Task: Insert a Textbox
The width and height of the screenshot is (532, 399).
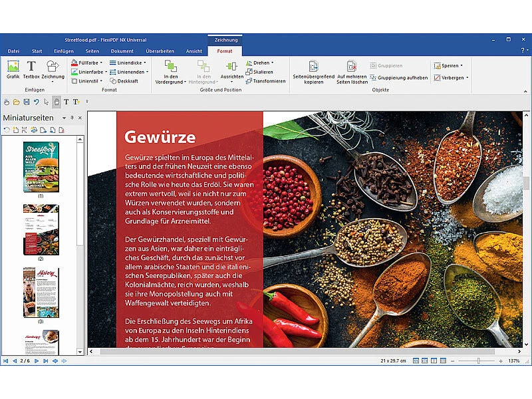Action: click(31, 68)
